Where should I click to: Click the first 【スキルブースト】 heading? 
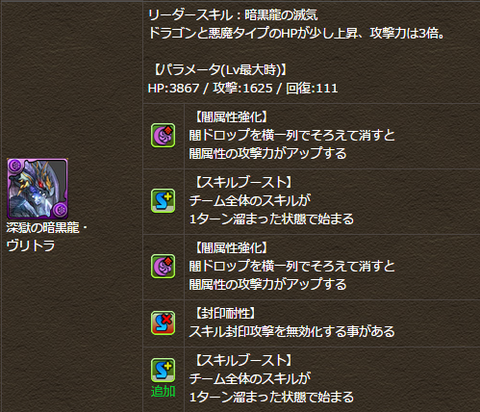(x=242, y=182)
